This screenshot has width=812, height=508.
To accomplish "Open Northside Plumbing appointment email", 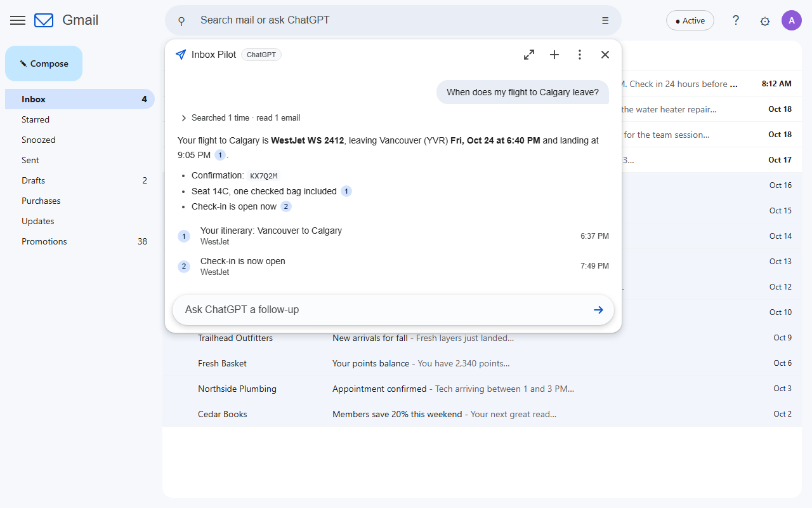I will coord(482,389).
